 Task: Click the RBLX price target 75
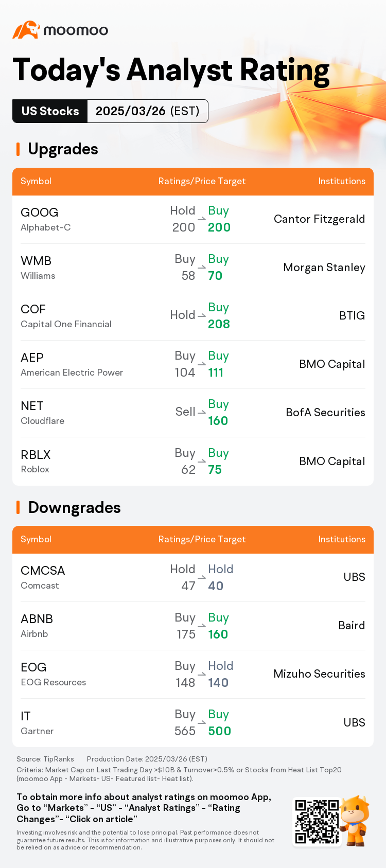click(215, 470)
